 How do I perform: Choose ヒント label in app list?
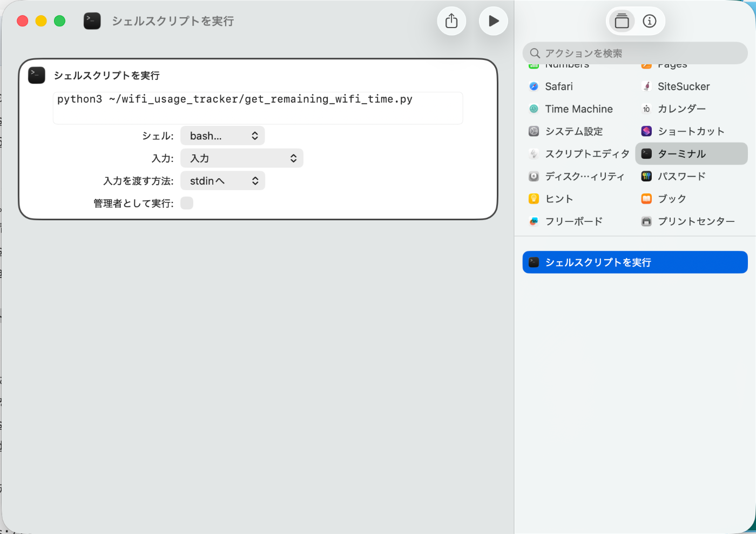tap(559, 199)
